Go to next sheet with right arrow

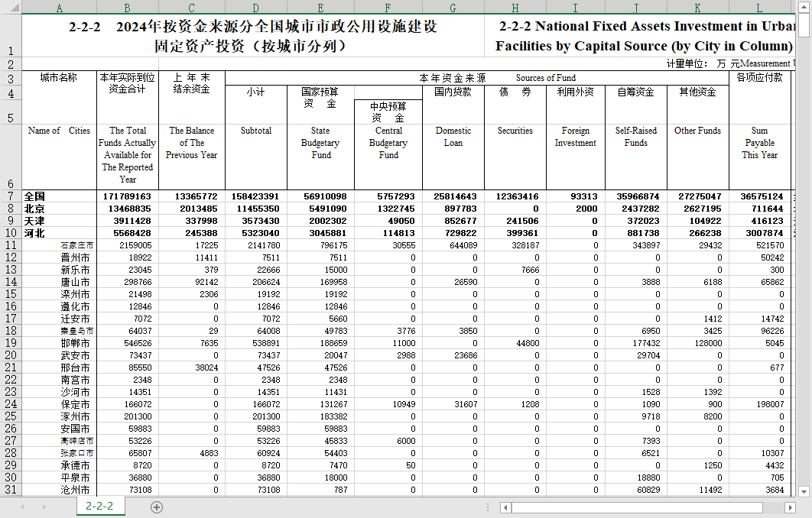(x=44, y=507)
